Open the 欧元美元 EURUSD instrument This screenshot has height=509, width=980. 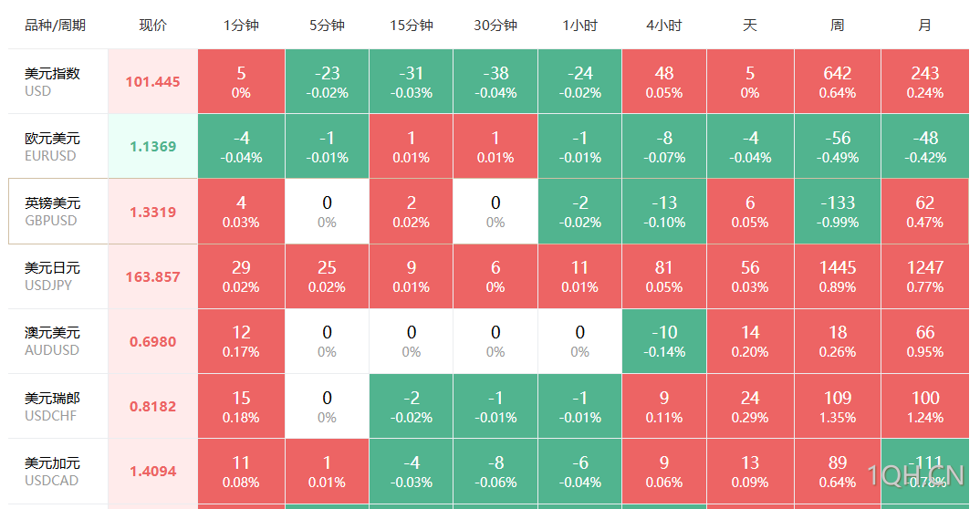point(53,147)
